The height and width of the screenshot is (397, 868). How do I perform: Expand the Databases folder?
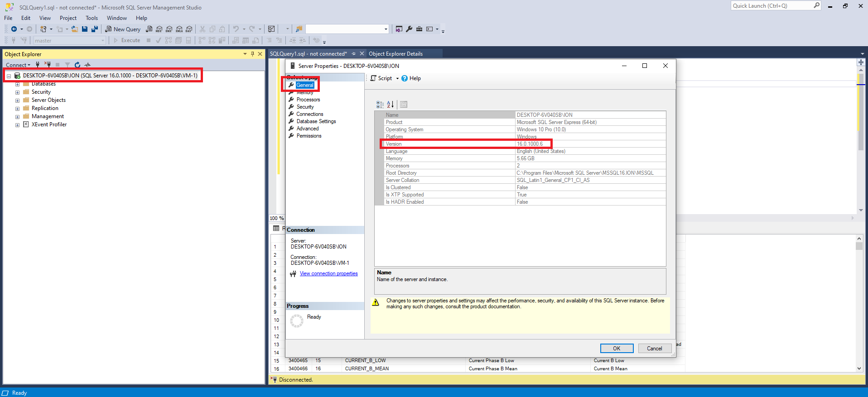click(17, 84)
